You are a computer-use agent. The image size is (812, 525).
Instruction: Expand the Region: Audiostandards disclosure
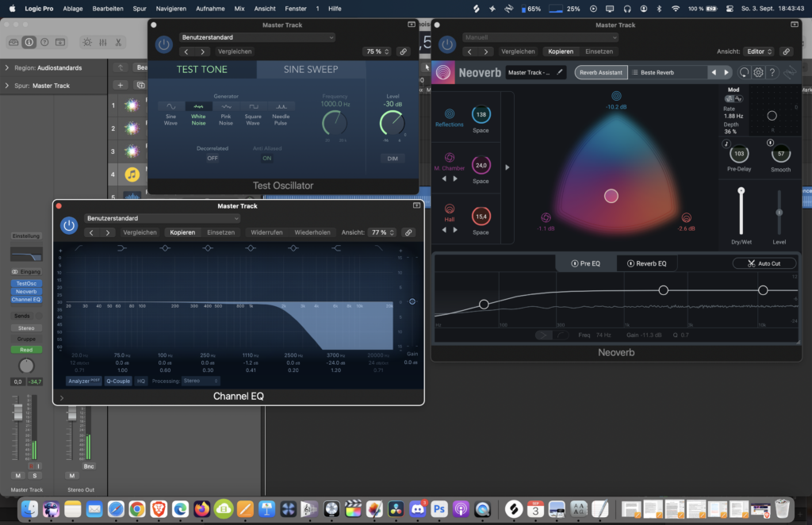click(x=6, y=68)
